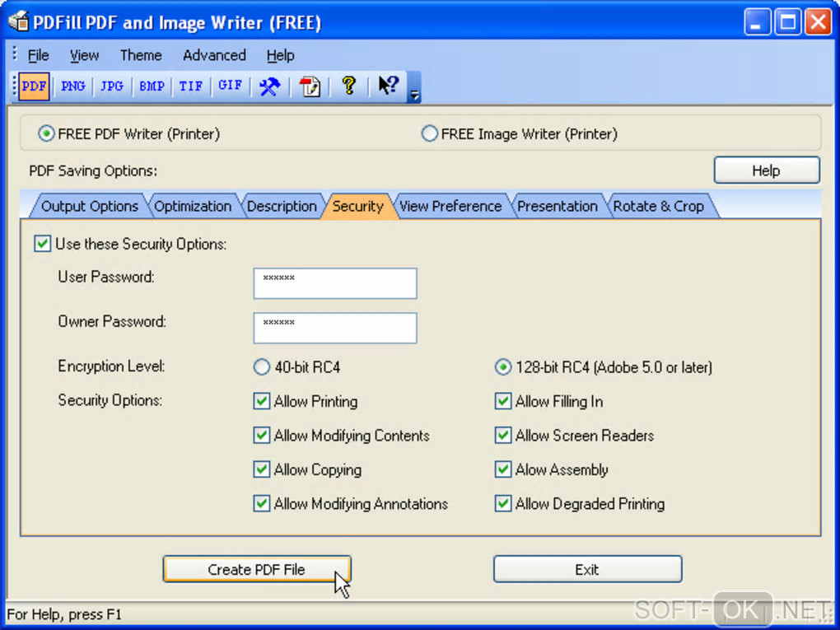840x630 pixels.
Task: Click into the Owner Password field
Action: [x=335, y=328]
